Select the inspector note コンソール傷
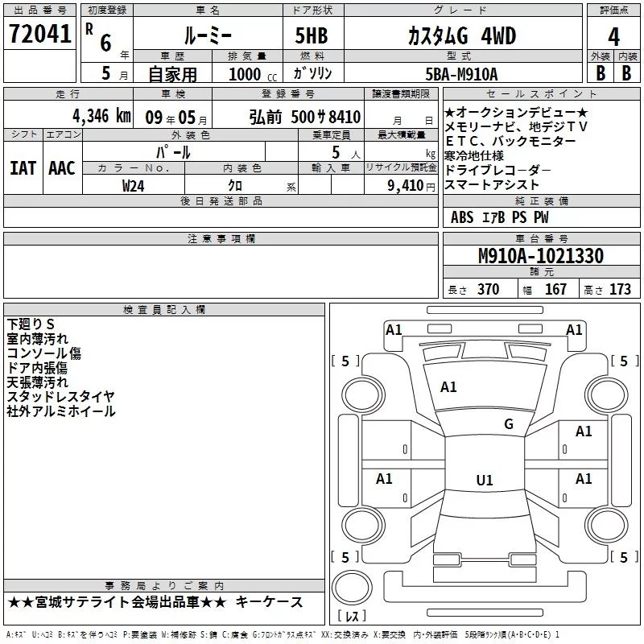Image resolution: width=644 pixels, height=644 pixels. tap(44, 353)
